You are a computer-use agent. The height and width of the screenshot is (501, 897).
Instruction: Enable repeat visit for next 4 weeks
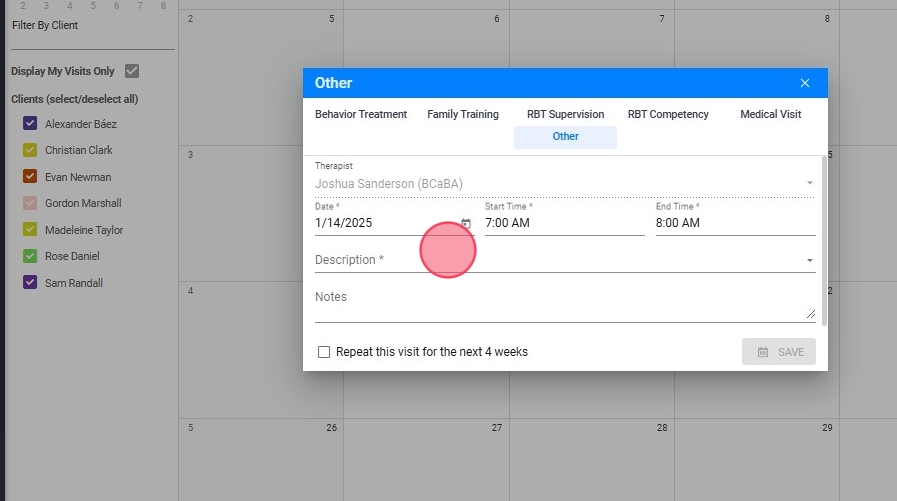(x=324, y=352)
